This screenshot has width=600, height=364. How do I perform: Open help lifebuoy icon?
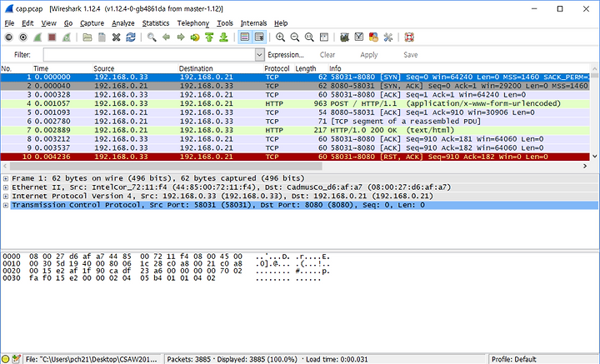(409, 37)
